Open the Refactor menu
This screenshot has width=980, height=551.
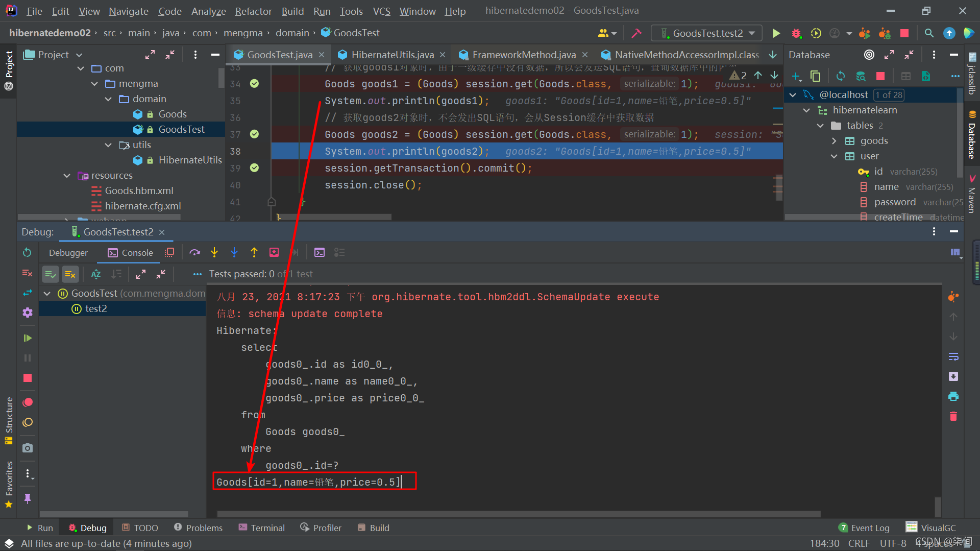coord(253,11)
